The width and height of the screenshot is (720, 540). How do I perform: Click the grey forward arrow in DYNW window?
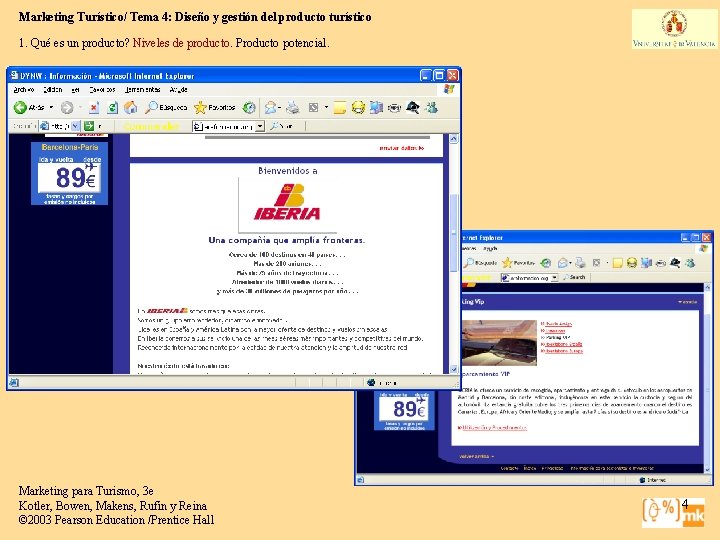67,107
